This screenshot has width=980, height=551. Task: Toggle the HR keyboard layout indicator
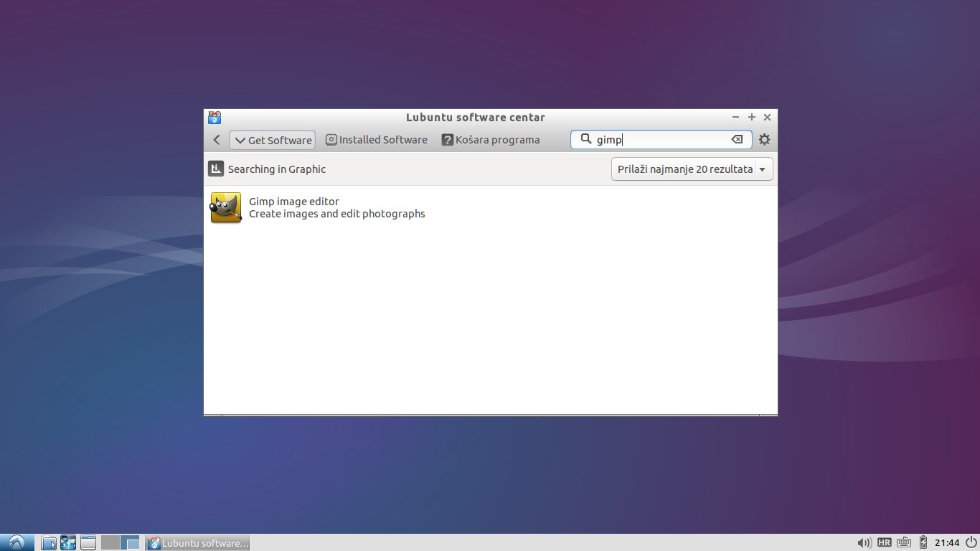tap(884, 543)
